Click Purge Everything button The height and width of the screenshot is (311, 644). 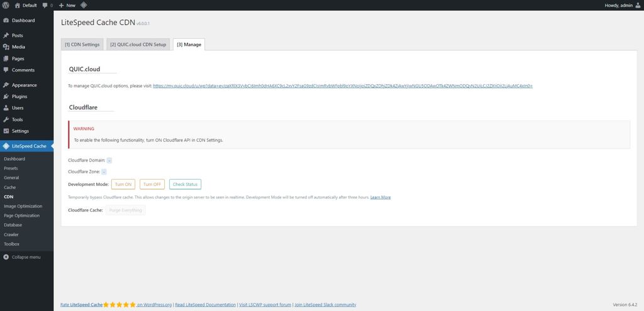point(125,210)
